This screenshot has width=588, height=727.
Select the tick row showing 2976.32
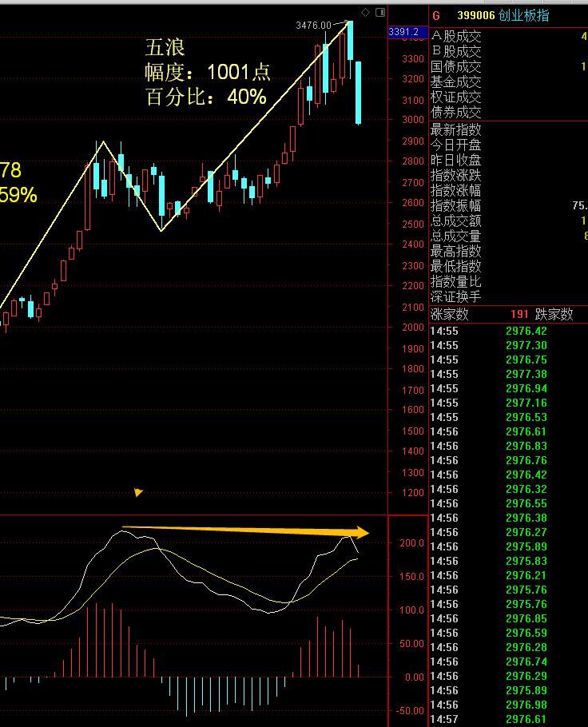coord(509,489)
